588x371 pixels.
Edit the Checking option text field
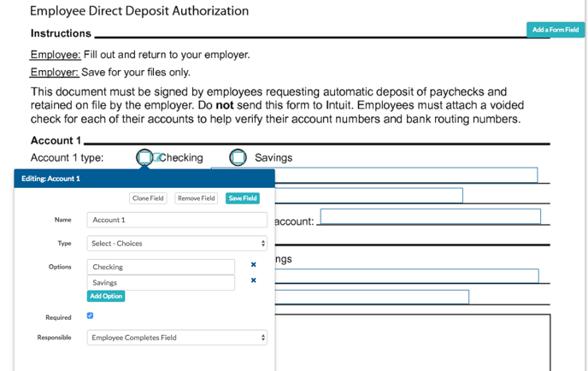(161, 267)
